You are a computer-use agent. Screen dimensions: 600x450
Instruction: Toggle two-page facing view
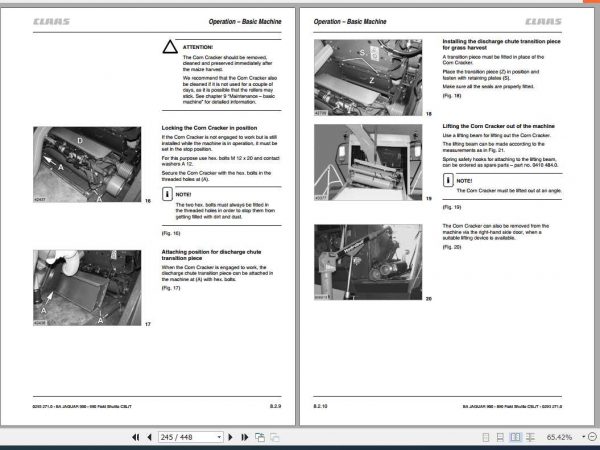coord(515,437)
